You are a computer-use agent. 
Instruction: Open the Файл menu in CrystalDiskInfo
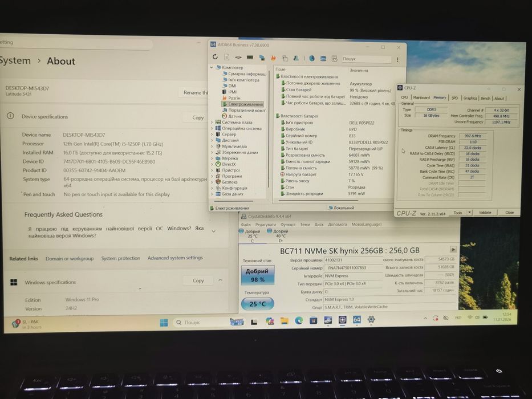pyautogui.click(x=246, y=225)
